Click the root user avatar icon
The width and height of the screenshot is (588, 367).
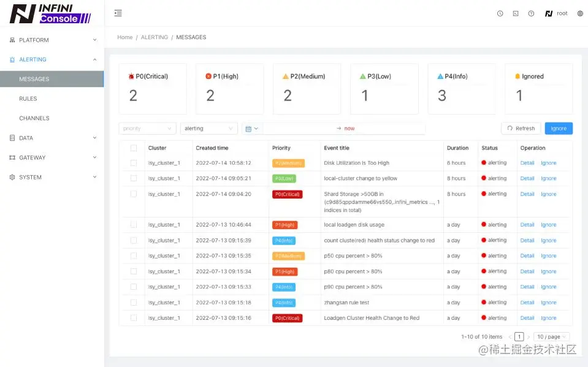549,13
